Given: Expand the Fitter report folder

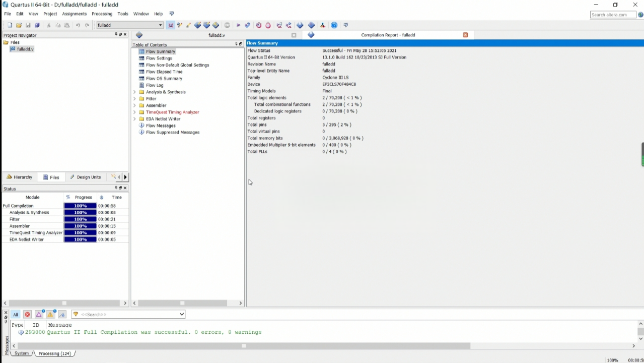Looking at the screenshot, I should (134, 99).
